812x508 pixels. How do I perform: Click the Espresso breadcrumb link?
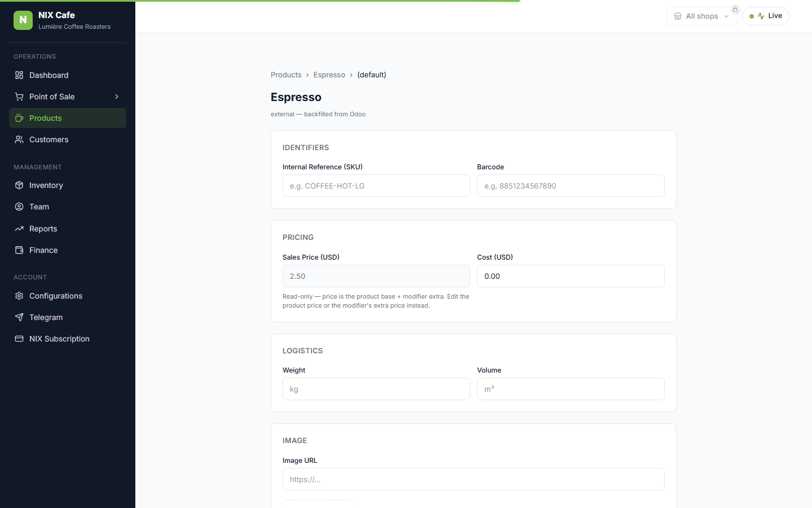tap(329, 75)
